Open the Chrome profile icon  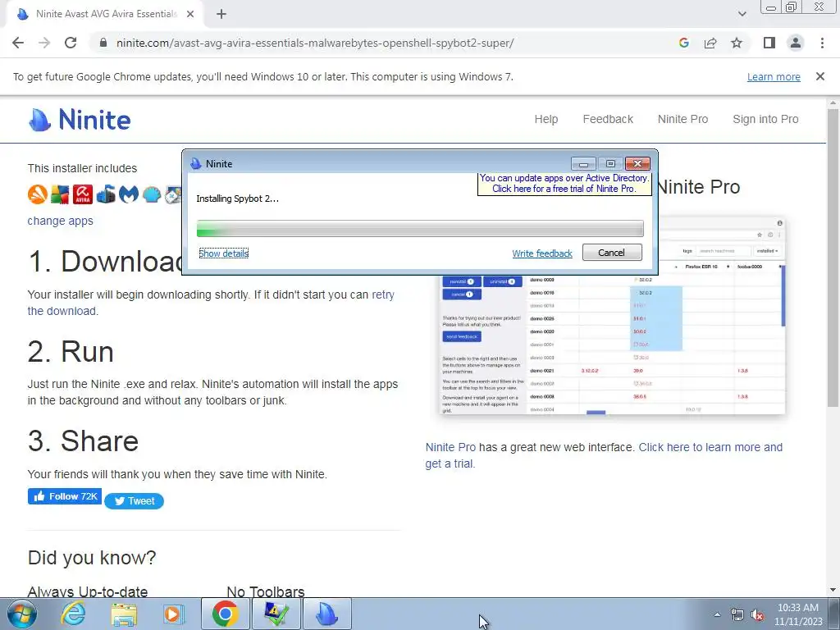point(796,43)
